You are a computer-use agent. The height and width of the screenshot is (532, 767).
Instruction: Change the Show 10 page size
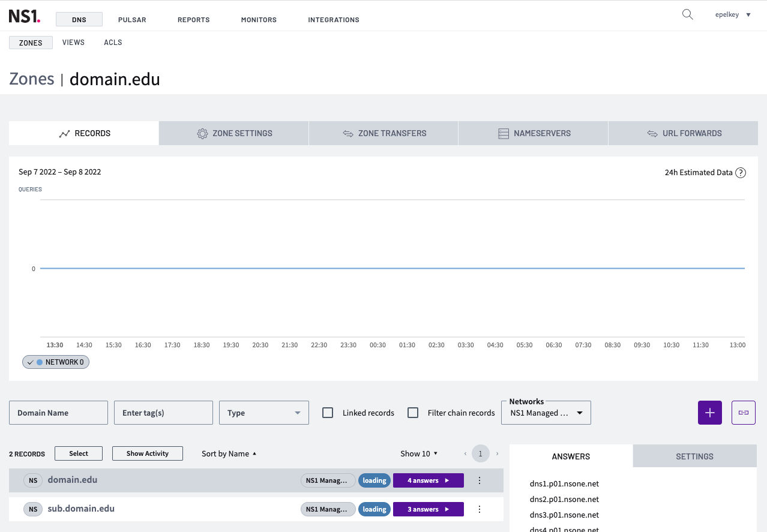pyautogui.click(x=419, y=453)
